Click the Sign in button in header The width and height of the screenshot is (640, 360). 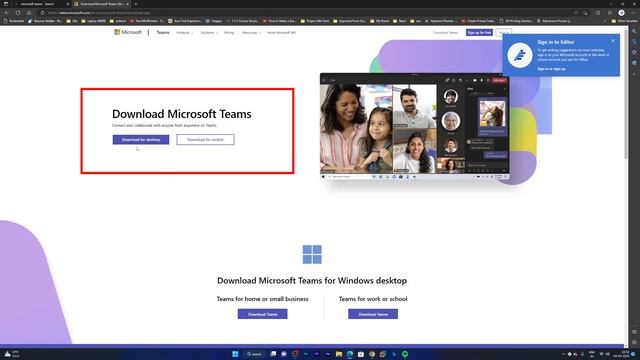[503, 32]
